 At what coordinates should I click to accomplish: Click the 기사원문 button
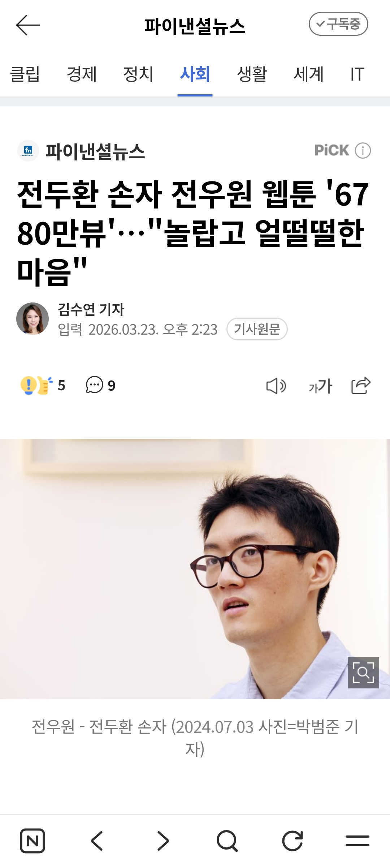click(x=257, y=329)
